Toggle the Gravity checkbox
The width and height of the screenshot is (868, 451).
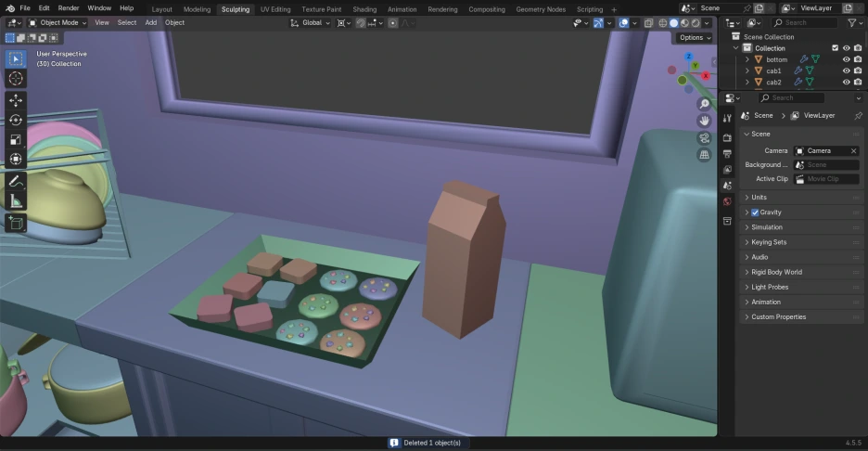[755, 213]
